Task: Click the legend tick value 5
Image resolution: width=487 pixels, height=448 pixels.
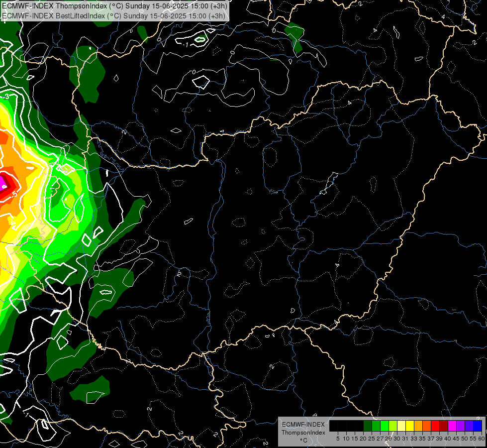Action: pyautogui.click(x=338, y=439)
